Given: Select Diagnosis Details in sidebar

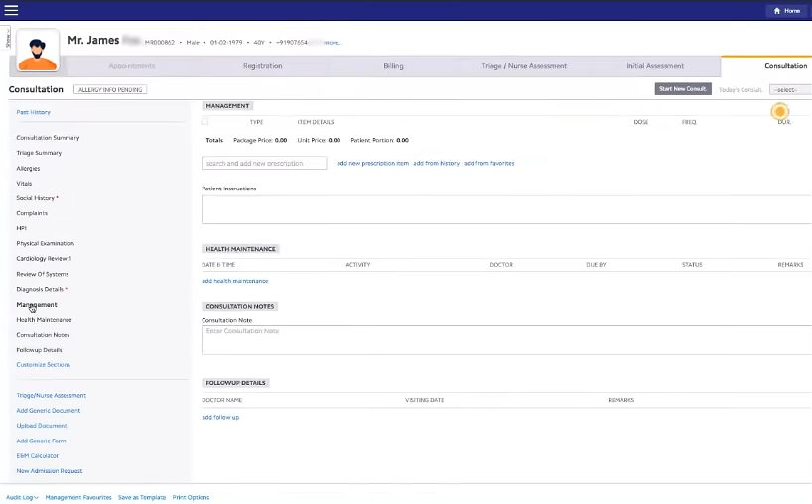Looking at the screenshot, I should [x=40, y=289].
